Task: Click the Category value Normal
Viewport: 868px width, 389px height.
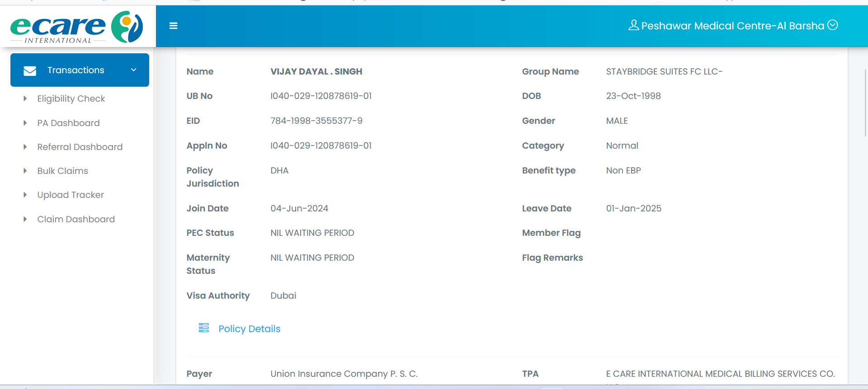Action: [622, 145]
